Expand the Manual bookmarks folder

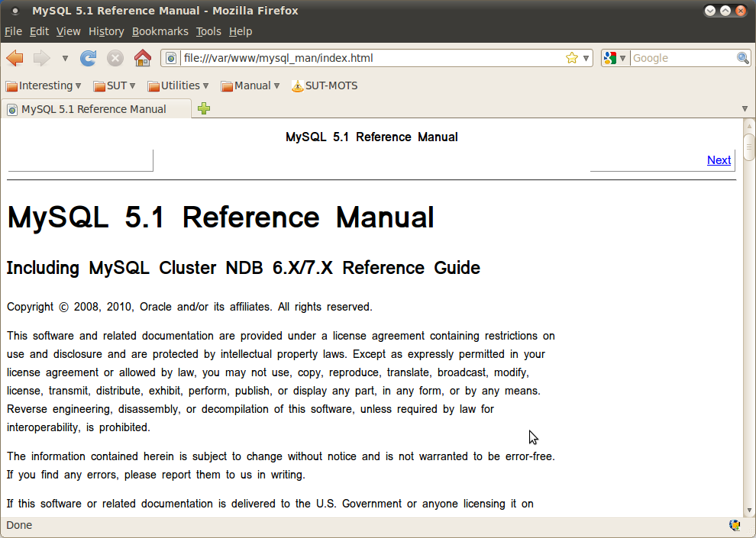coord(250,85)
